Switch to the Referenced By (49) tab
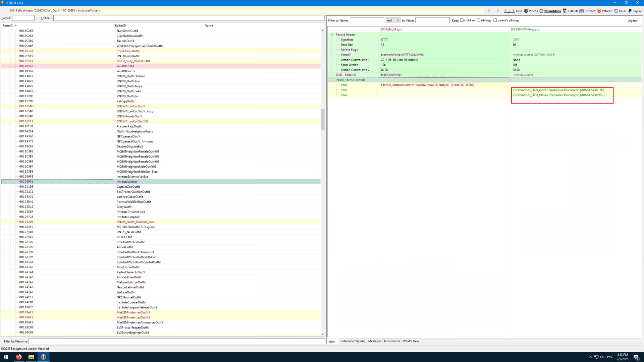644x362 pixels. (353, 341)
